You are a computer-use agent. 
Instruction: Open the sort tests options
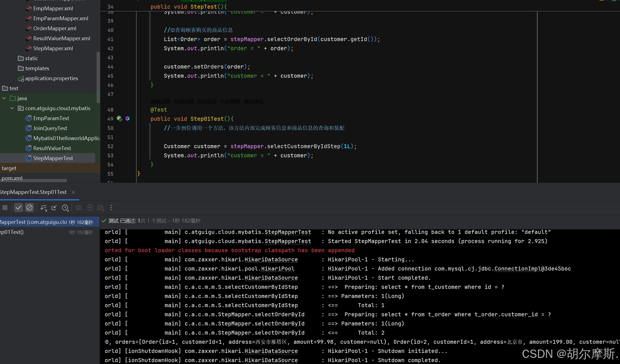pyautogui.click(x=43, y=208)
